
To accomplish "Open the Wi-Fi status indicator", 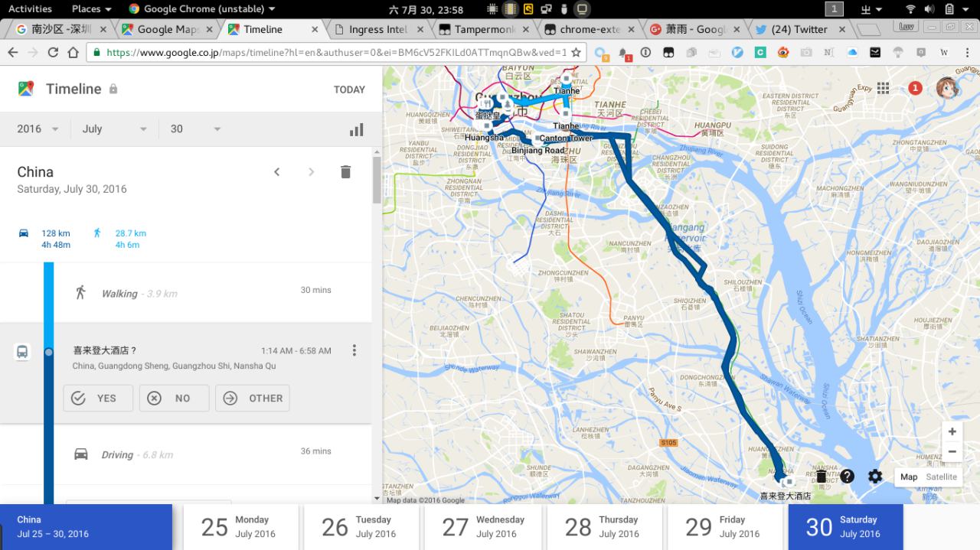I will coord(910,9).
